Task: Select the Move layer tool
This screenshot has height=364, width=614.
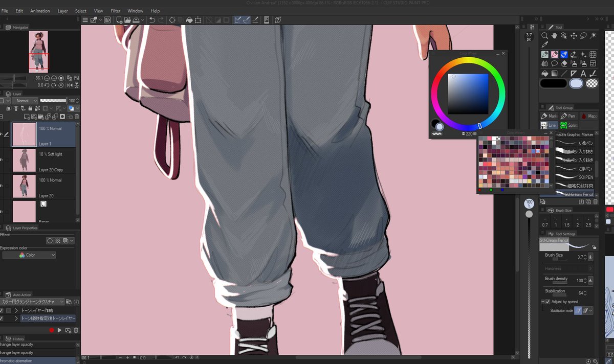Action: 574,36
